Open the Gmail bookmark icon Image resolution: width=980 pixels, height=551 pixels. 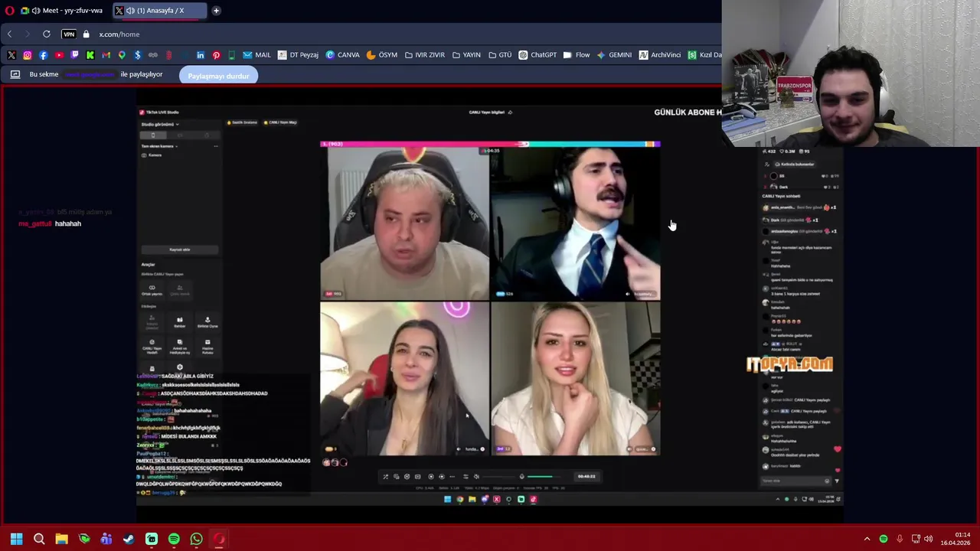106,55
